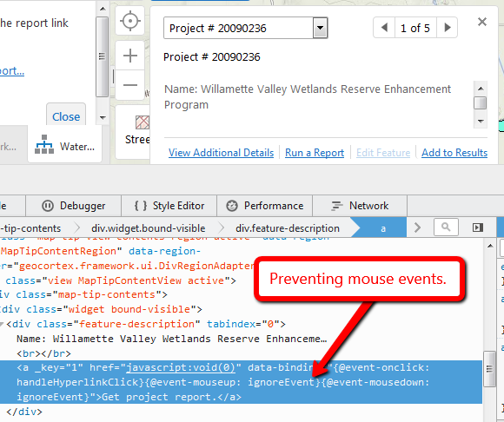Click the View Additional Details link
Image resolution: width=504 pixels, height=422 pixels.
point(221,153)
